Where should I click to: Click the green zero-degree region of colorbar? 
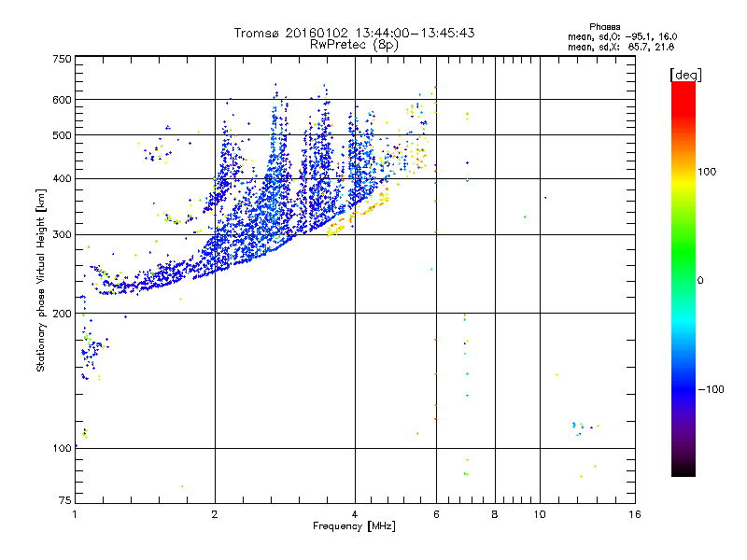(x=684, y=280)
